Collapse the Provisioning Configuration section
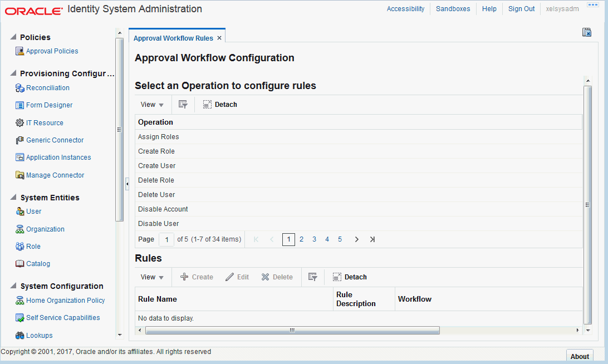 tap(13, 73)
